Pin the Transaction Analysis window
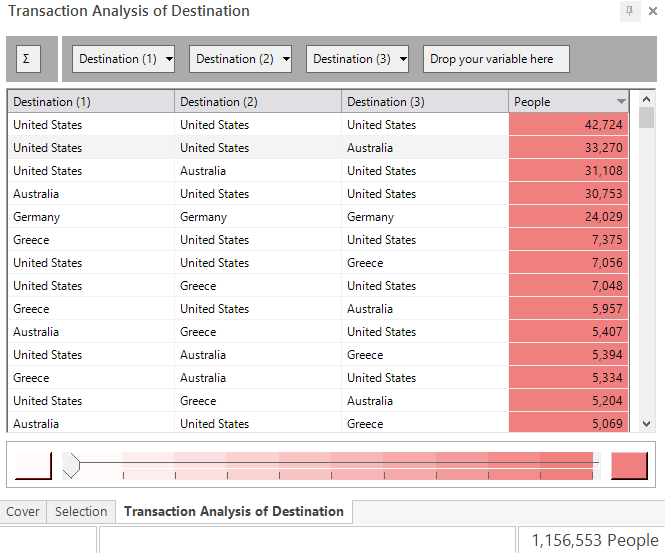 coord(630,11)
